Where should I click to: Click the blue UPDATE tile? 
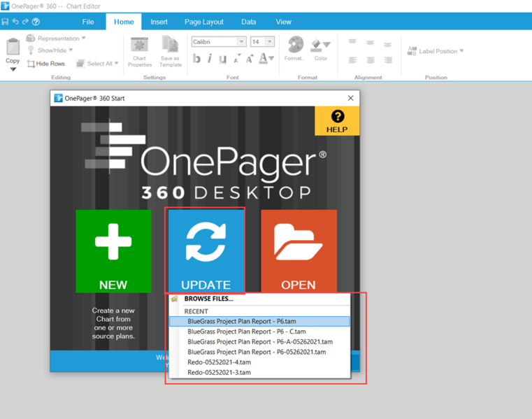click(x=206, y=251)
